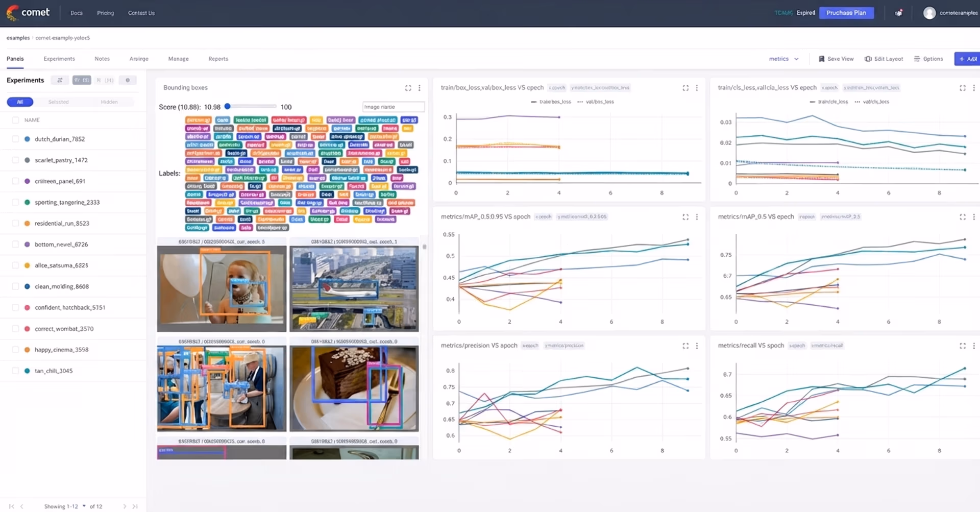
Task: Select the Selected experiments filter
Action: point(58,102)
